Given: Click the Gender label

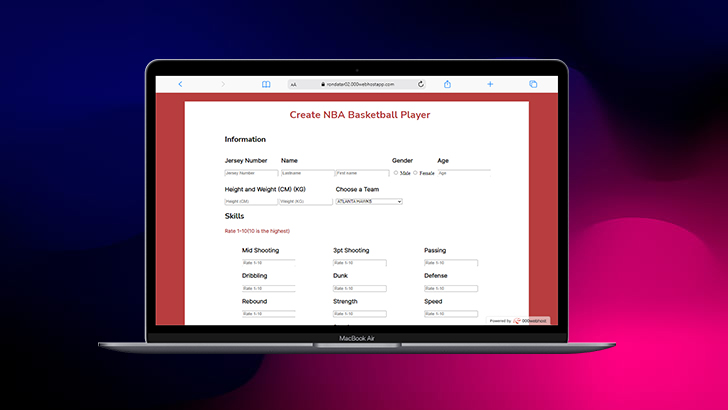Looking at the screenshot, I should 402,161.
